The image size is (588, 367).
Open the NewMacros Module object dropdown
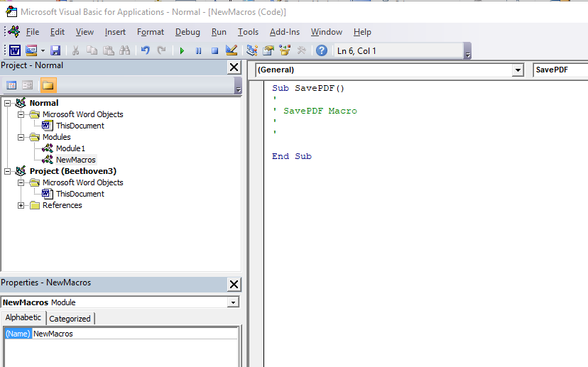[x=233, y=302]
